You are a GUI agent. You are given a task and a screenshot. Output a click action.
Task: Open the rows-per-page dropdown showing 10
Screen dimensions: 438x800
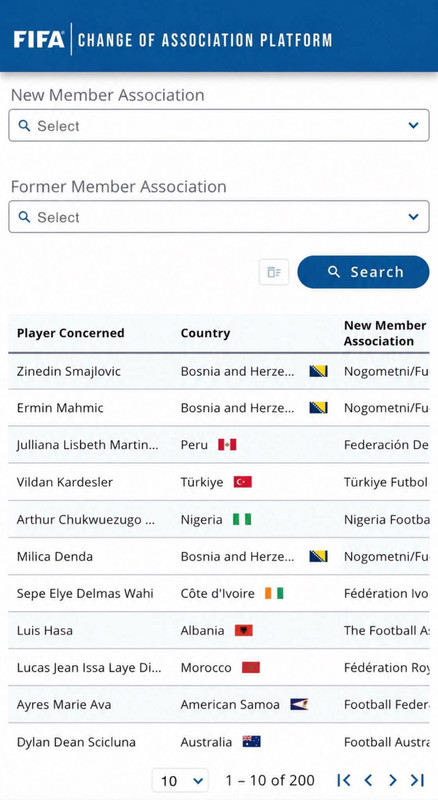click(x=180, y=781)
